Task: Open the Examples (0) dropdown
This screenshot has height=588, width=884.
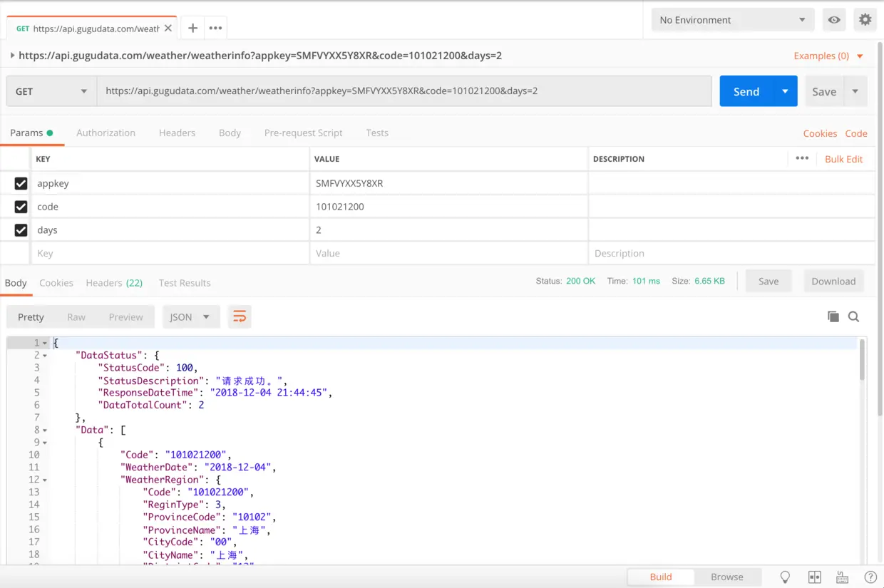Action: (x=828, y=56)
